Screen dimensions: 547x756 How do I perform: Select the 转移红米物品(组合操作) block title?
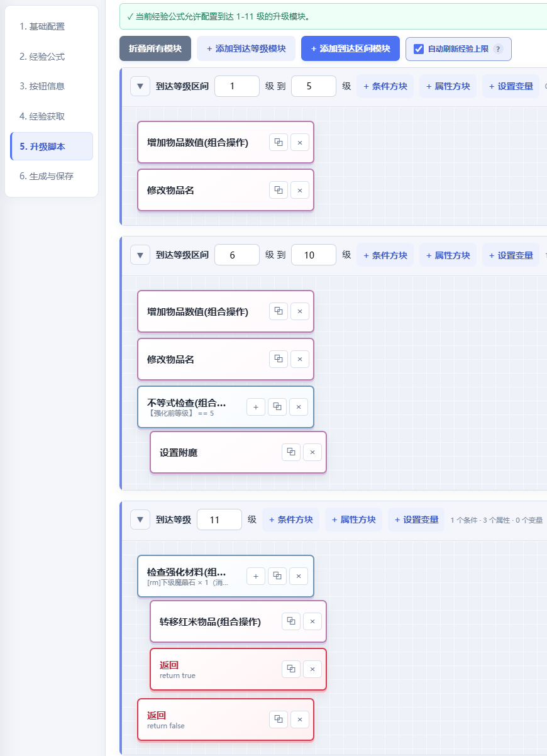(x=210, y=621)
